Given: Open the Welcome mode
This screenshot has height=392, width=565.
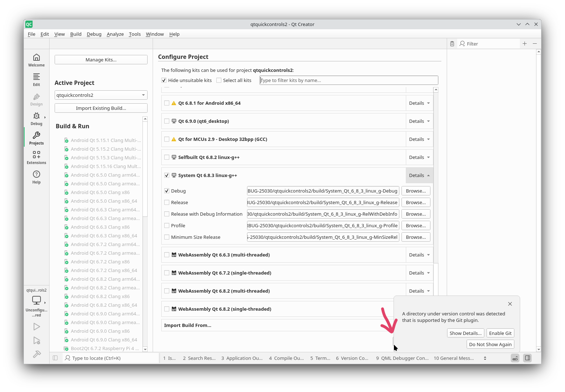Looking at the screenshot, I should tap(37, 60).
